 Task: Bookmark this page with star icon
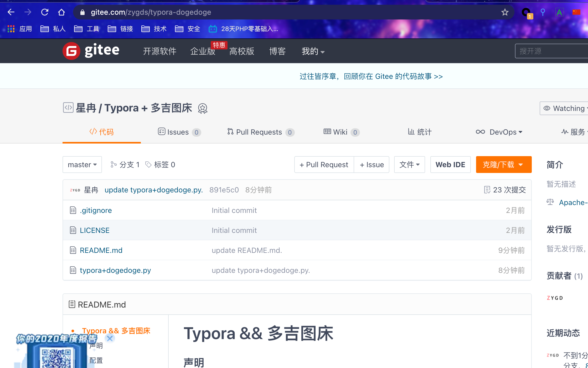pyautogui.click(x=505, y=12)
